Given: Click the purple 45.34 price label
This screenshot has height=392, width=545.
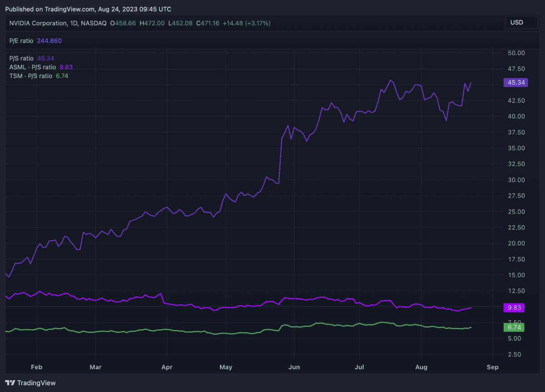Looking at the screenshot, I should pyautogui.click(x=514, y=82).
